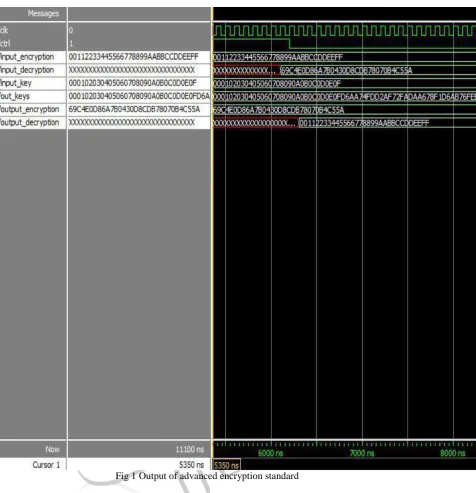This screenshot has height=493, width=476.
Task: Click the out_keys value cell
Action: click(x=139, y=96)
